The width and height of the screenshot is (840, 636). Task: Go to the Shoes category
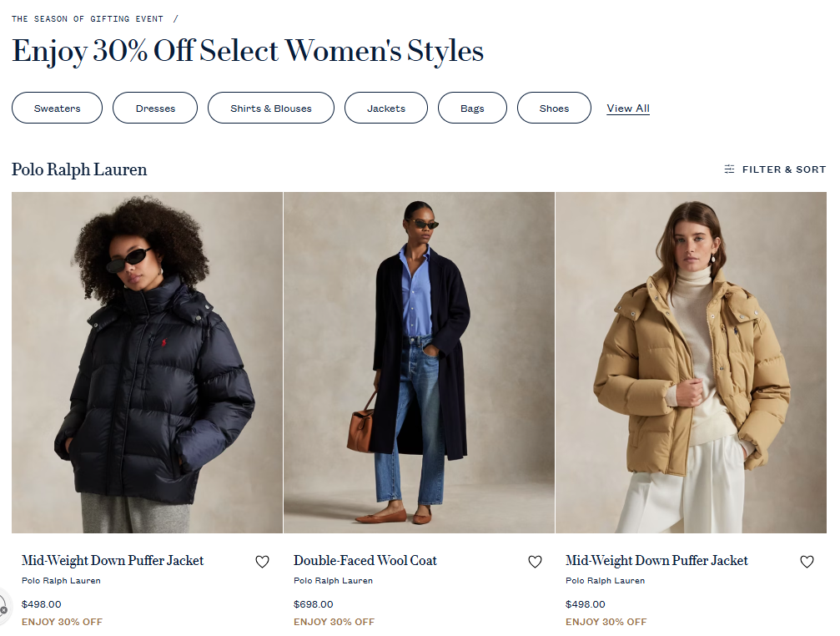pos(554,109)
